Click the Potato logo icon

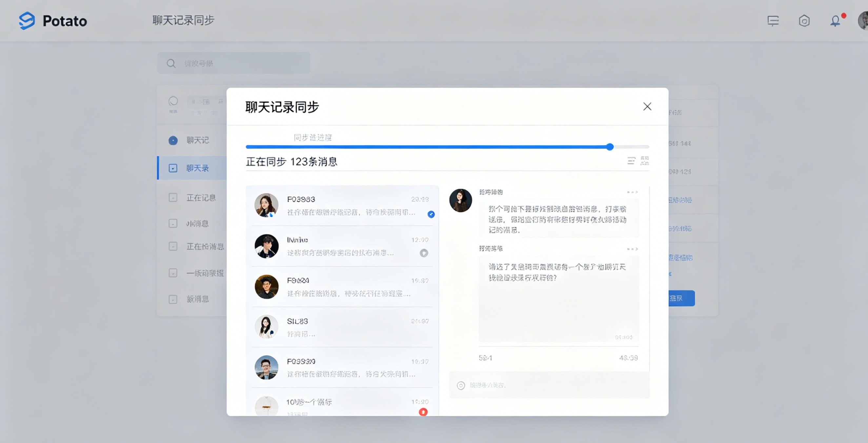click(x=27, y=21)
